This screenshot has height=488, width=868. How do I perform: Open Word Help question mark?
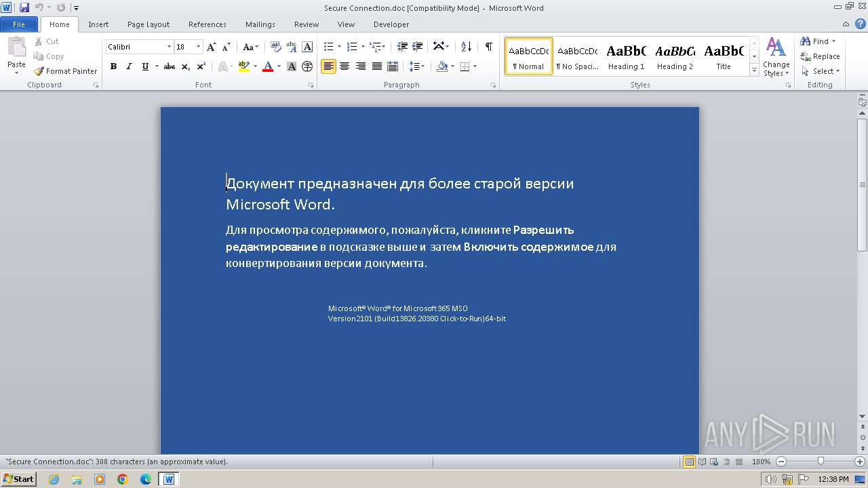(861, 24)
